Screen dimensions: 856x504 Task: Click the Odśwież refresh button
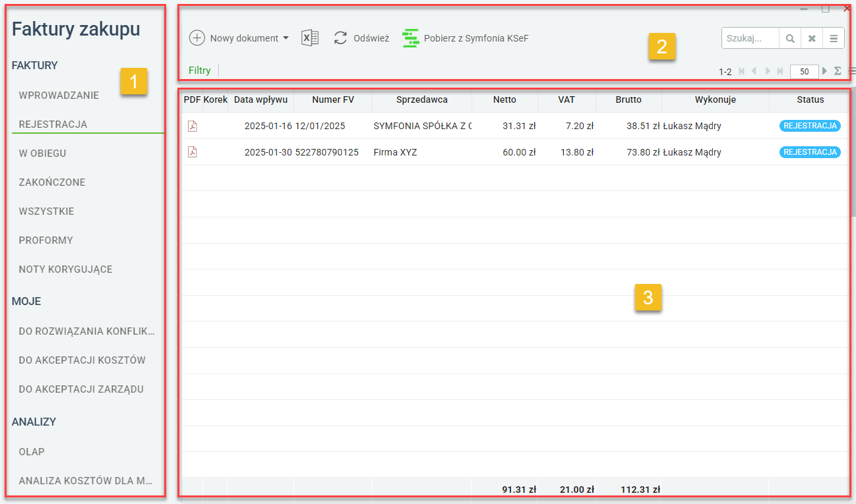pos(361,38)
